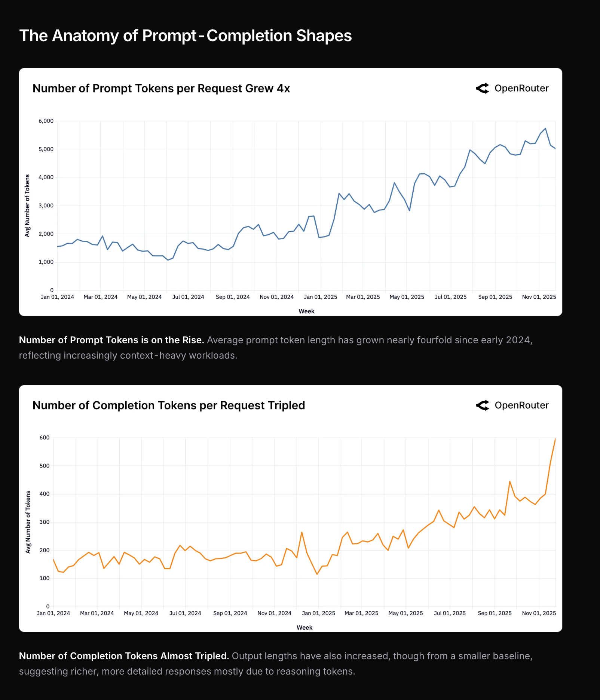Click the "Week" x-axis title under the prompt chart
This screenshot has width=600, height=700.
coord(306,311)
